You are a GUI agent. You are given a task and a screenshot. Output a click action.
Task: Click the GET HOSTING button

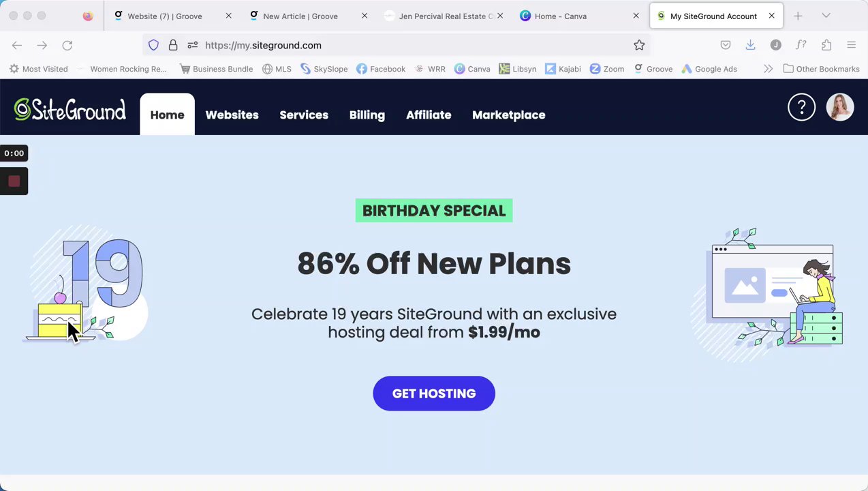(434, 393)
